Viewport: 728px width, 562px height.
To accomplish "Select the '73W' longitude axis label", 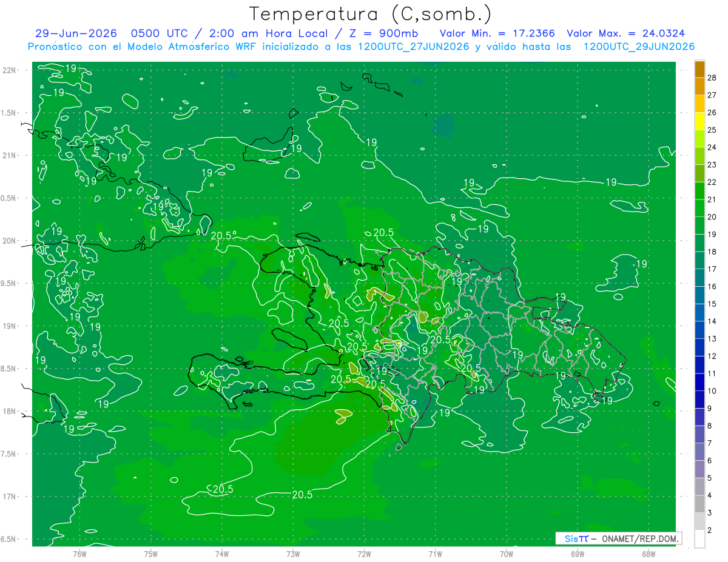I will click(293, 554).
